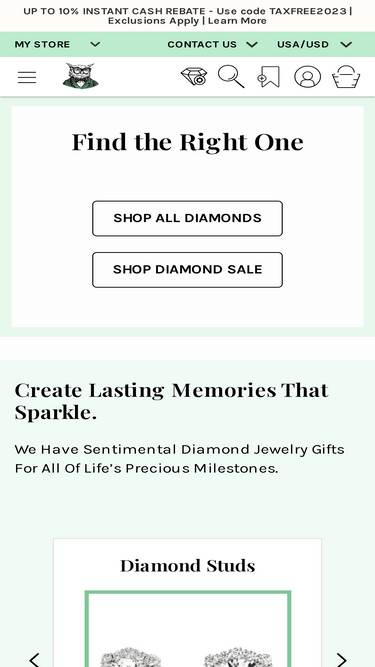Click the owl logo to go home
Viewport: 375px width, 667px height.
pyautogui.click(x=81, y=76)
